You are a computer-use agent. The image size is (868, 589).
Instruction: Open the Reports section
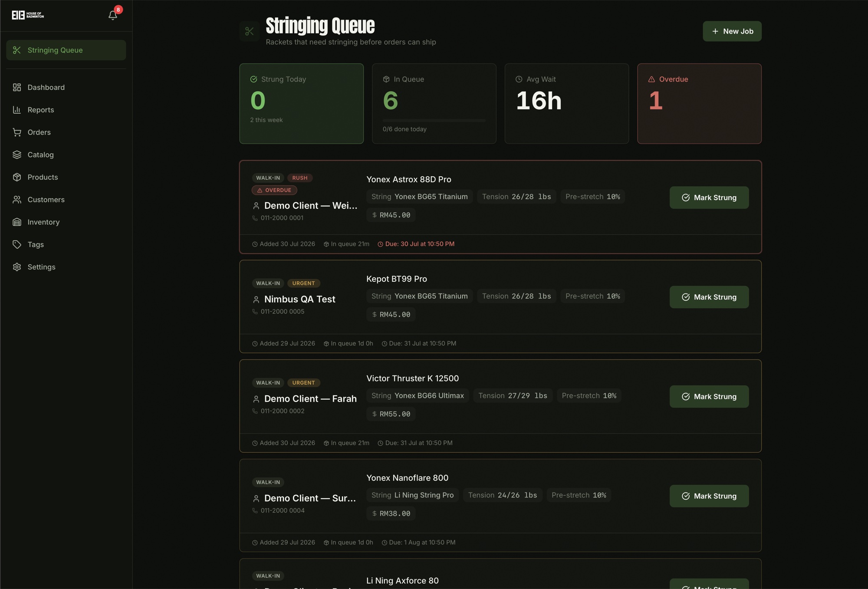pyautogui.click(x=66, y=110)
